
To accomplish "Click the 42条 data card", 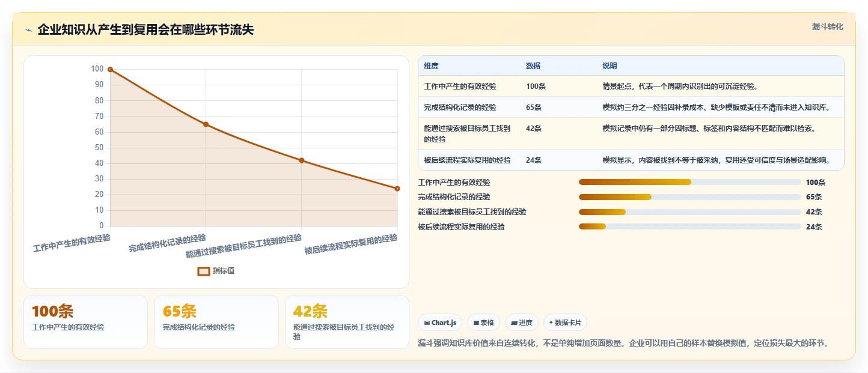I will click(347, 322).
